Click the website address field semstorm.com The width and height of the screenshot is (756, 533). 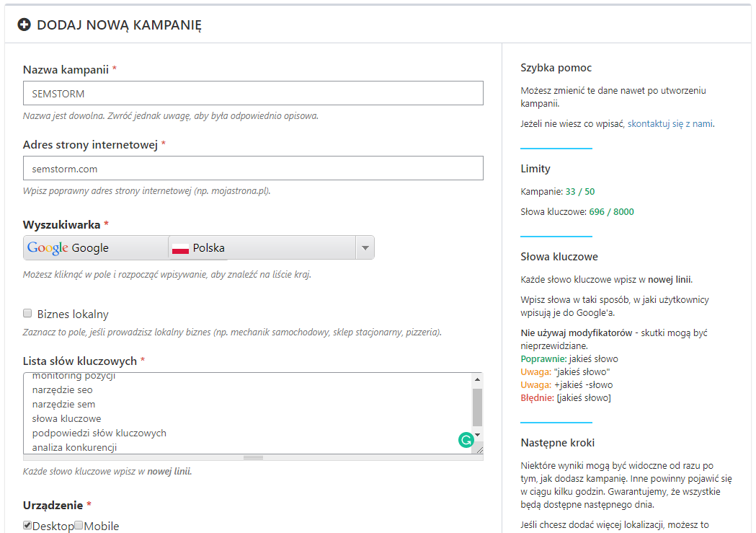click(253, 169)
